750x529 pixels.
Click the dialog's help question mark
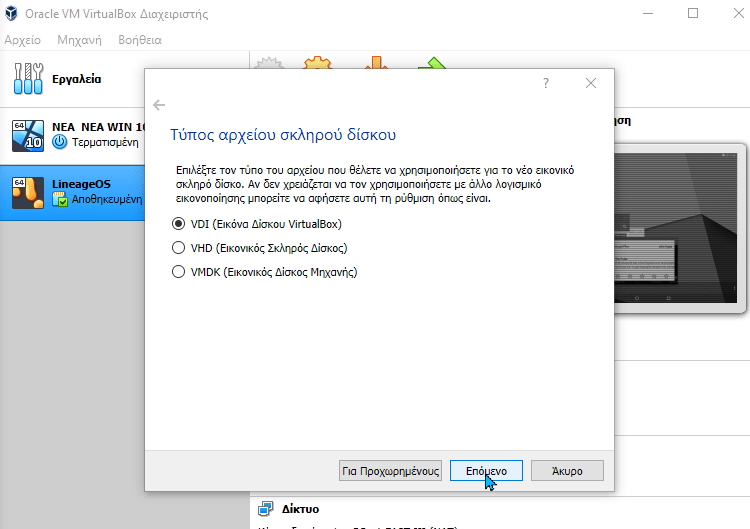point(546,83)
